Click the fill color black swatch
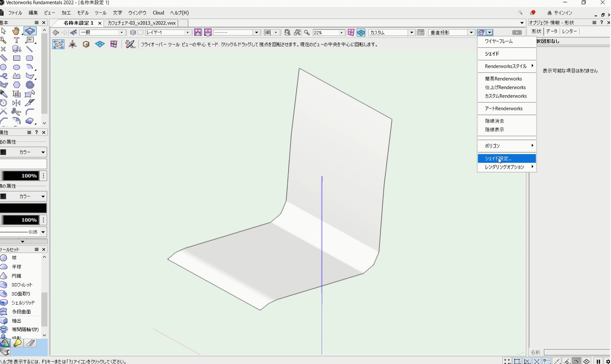The width and height of the screenshot is (611, 364). pyautogui.click(x=3, y=152)
